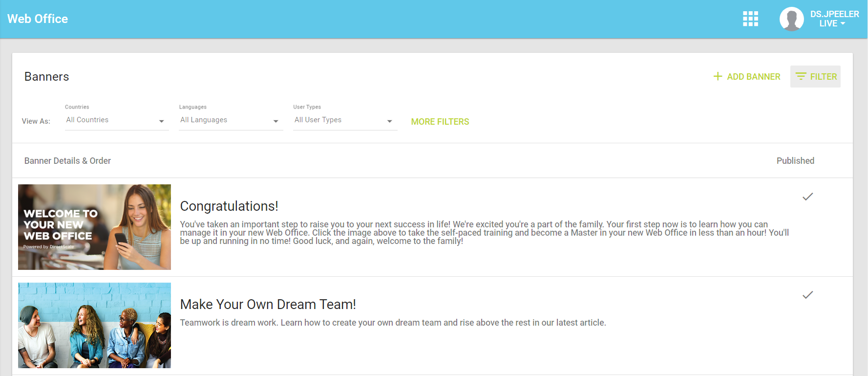Click the Congratulations! banner title
The width and height of the screenshot is (868, 376).
(229, 206)
